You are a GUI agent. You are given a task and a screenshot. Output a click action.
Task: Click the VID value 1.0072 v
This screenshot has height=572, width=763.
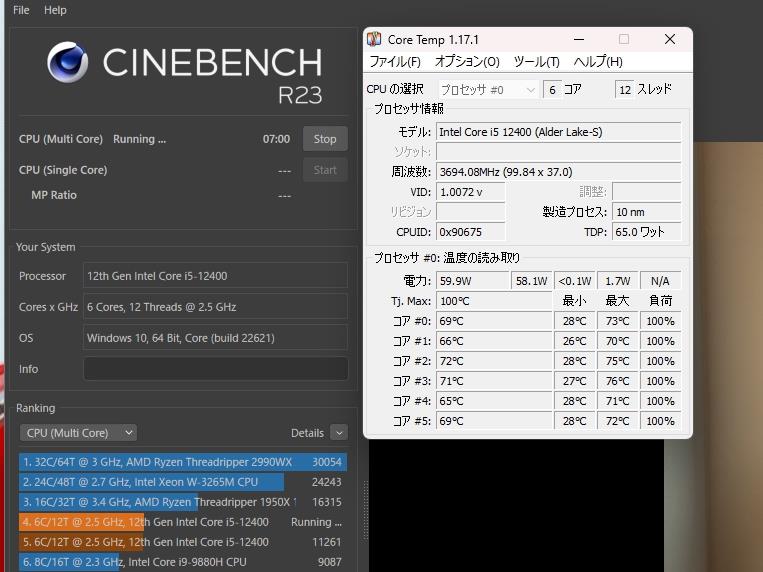[x=470, y=192]
